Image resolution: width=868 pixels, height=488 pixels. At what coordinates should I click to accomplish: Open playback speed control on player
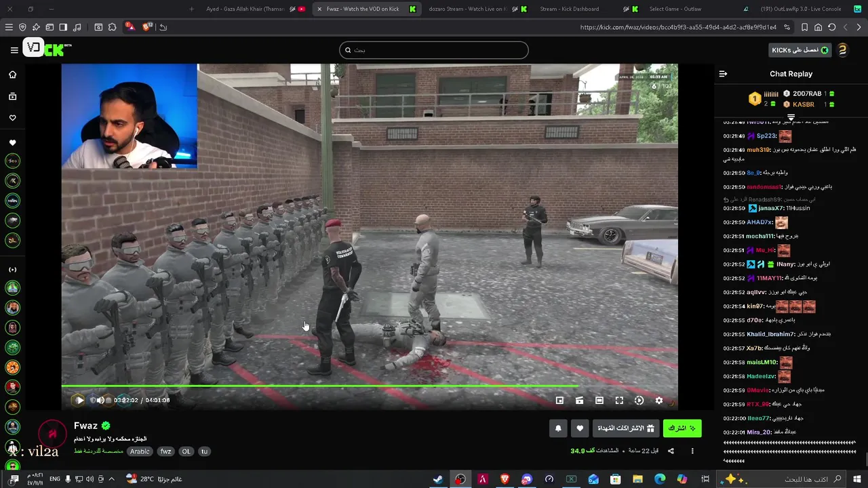tap(639, 401)
